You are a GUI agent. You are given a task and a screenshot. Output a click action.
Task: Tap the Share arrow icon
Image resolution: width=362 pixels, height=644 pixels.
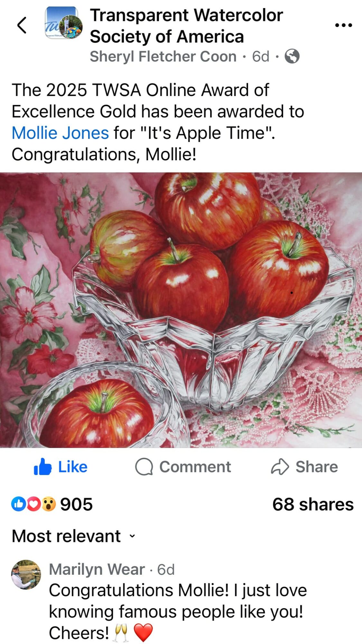pos(280,467)
